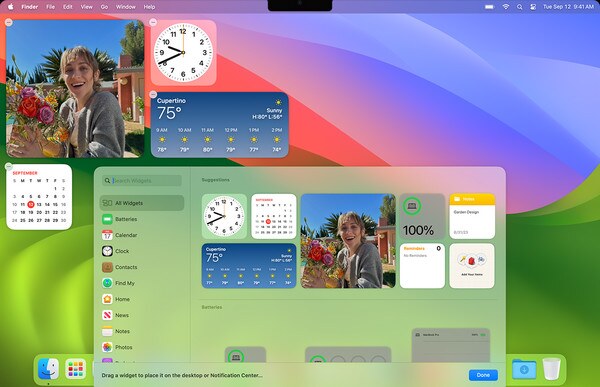Click the date and time in menu bar
The image size is (600, 387).
pos(568,7)
